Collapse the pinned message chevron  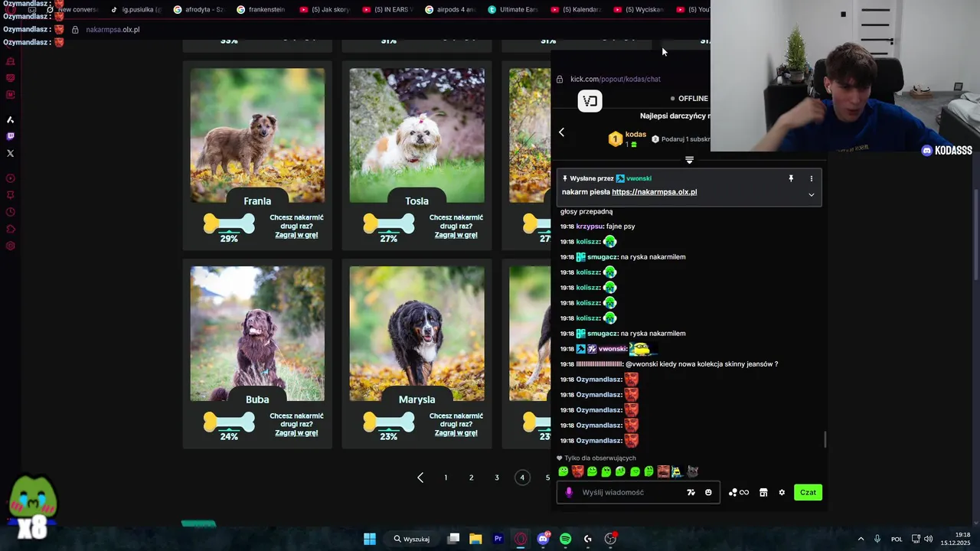812,195
